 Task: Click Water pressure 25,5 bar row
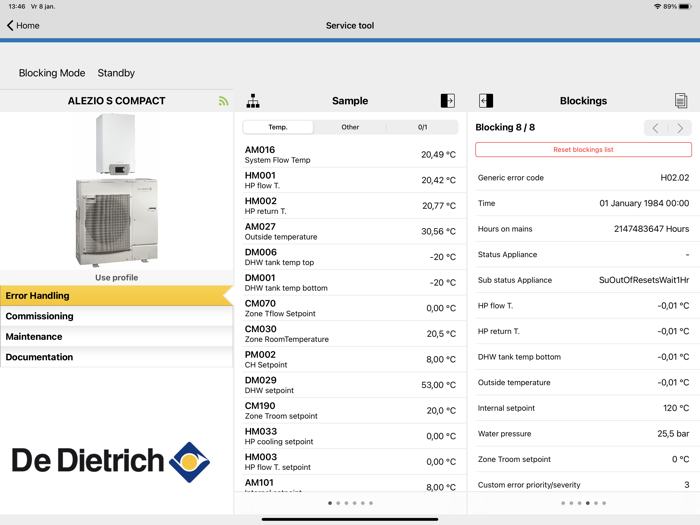click(x=583, y=433)
